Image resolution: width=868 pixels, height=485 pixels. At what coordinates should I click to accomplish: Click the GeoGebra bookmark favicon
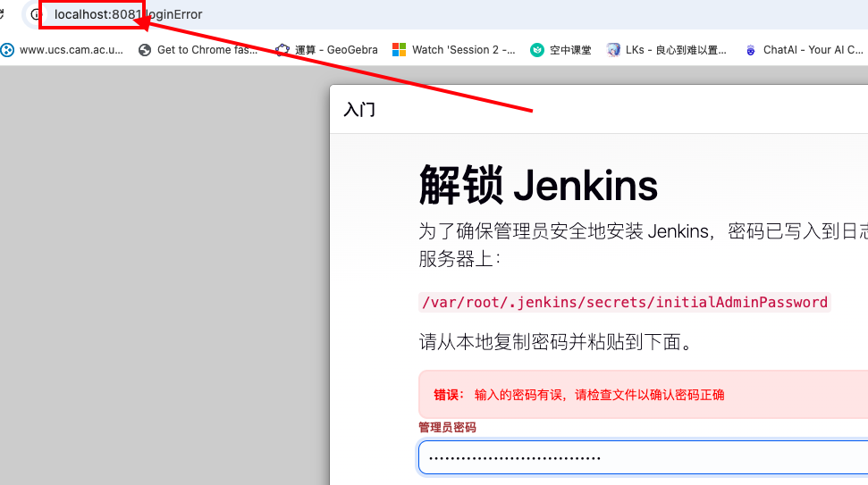282,50
